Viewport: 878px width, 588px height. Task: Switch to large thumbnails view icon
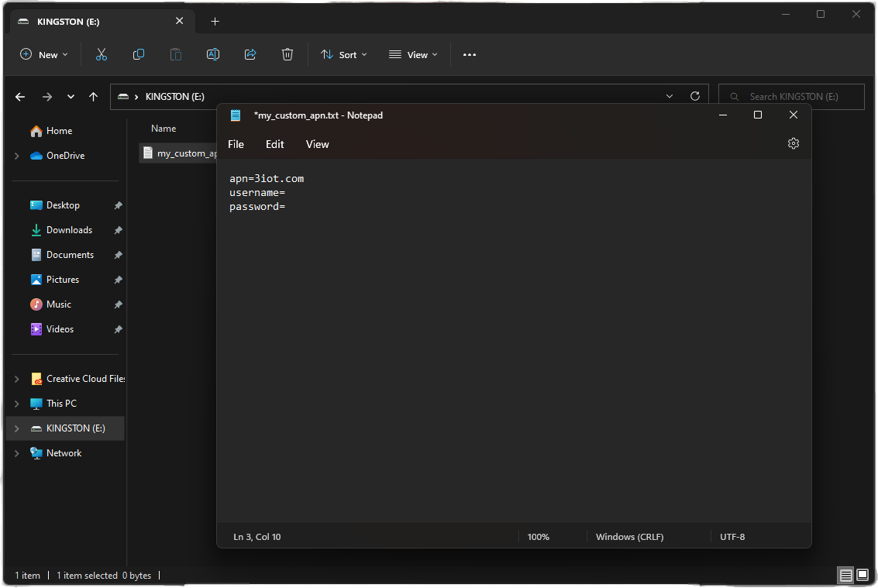(x=863, y=575)
